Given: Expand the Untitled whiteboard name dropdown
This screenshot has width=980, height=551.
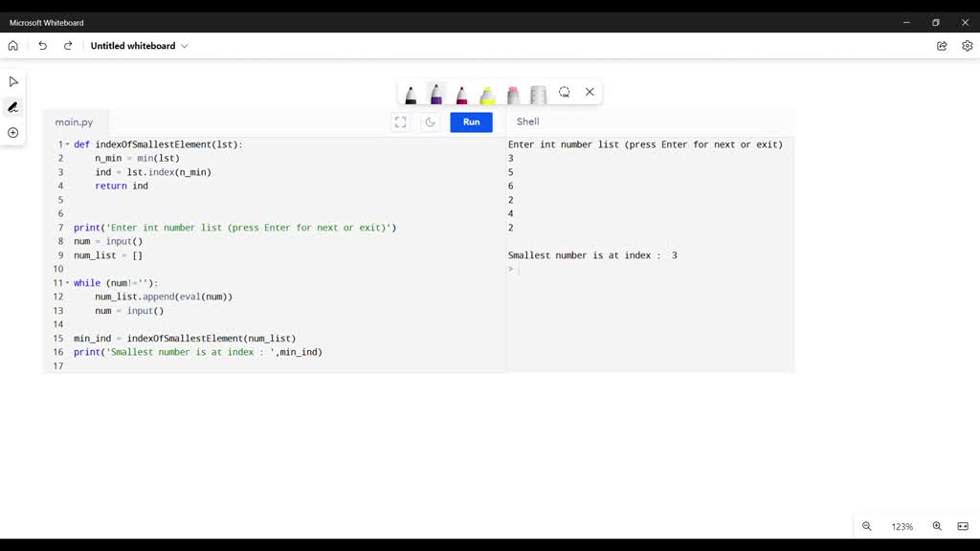Looking at the screenshot, I should [x=185, y=46].
